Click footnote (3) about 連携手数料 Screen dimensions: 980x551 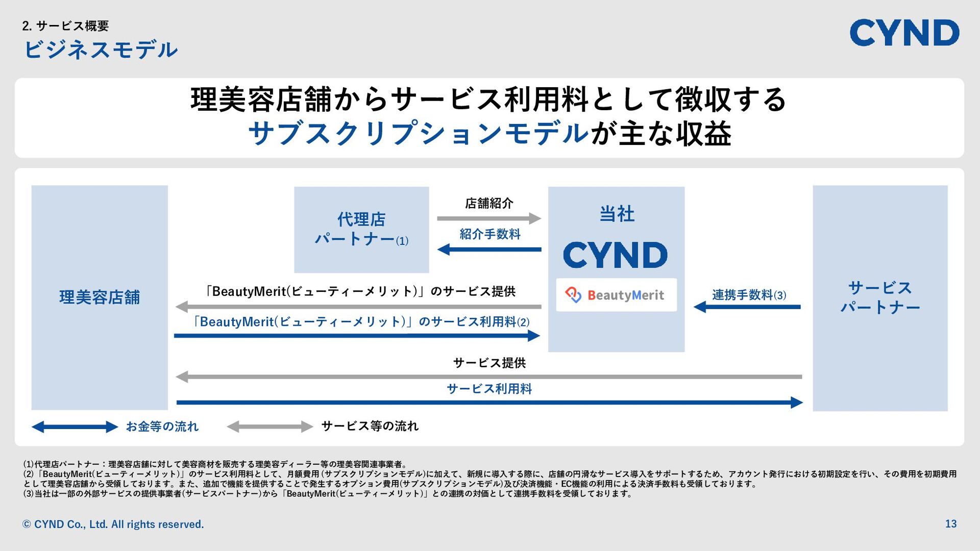[x=328, y=494]
